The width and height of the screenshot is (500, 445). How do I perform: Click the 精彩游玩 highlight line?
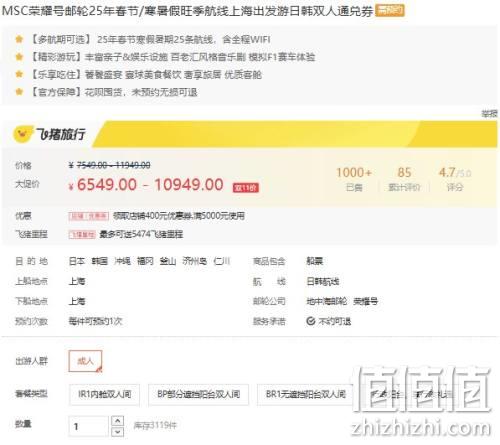pyautogui.click(x=172, y=57)
